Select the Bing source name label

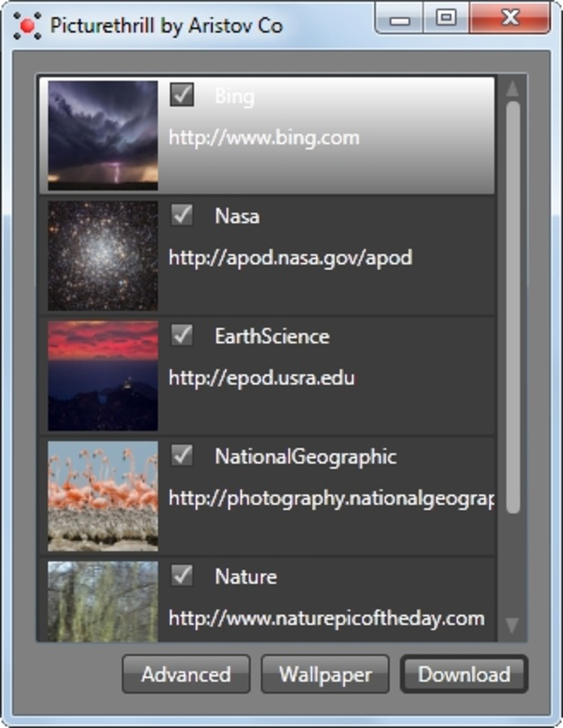tap(235, 96)
